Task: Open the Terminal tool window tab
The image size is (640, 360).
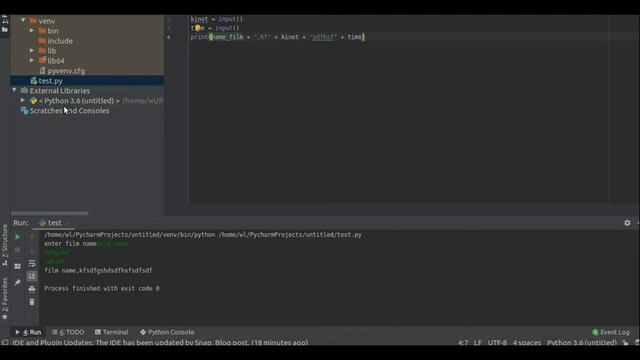Action: click(x=111, y=332)
